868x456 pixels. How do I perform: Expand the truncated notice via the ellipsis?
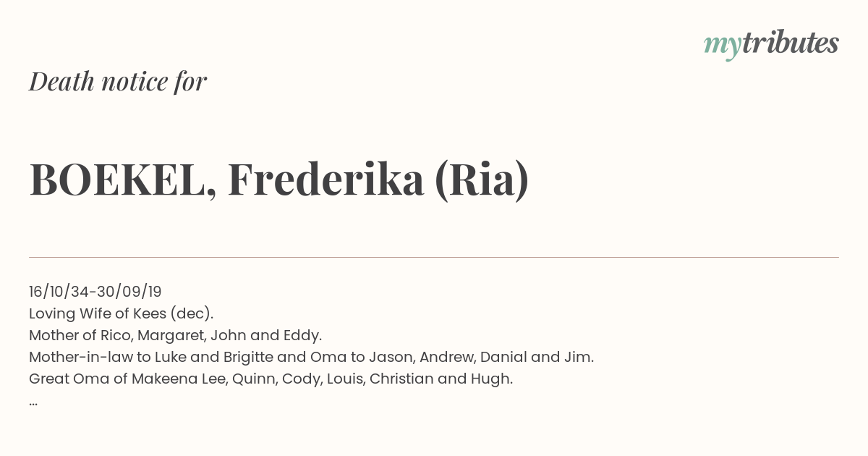pyautogui.click(x=33, y=402)
